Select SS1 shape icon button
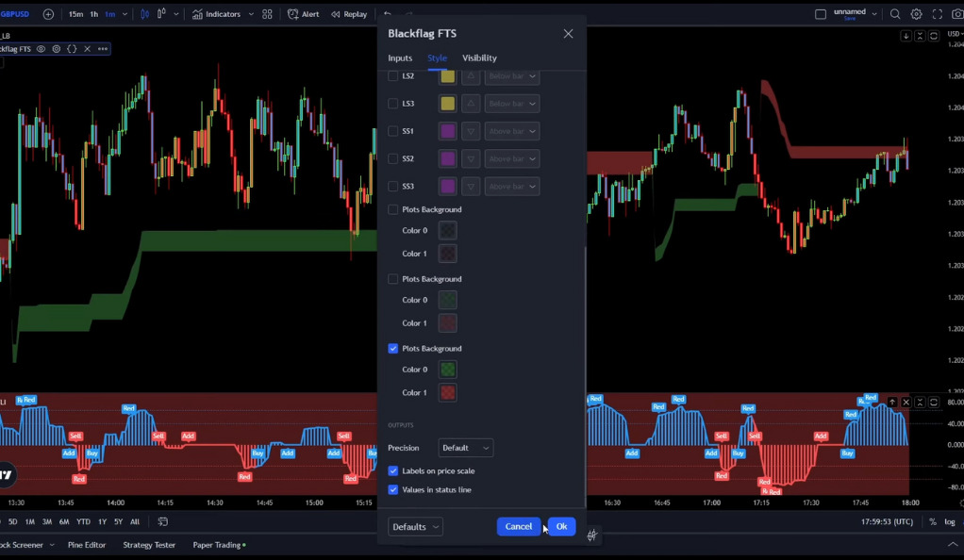The width and height of the screenshot is (964, 560). tap(471, 131)
